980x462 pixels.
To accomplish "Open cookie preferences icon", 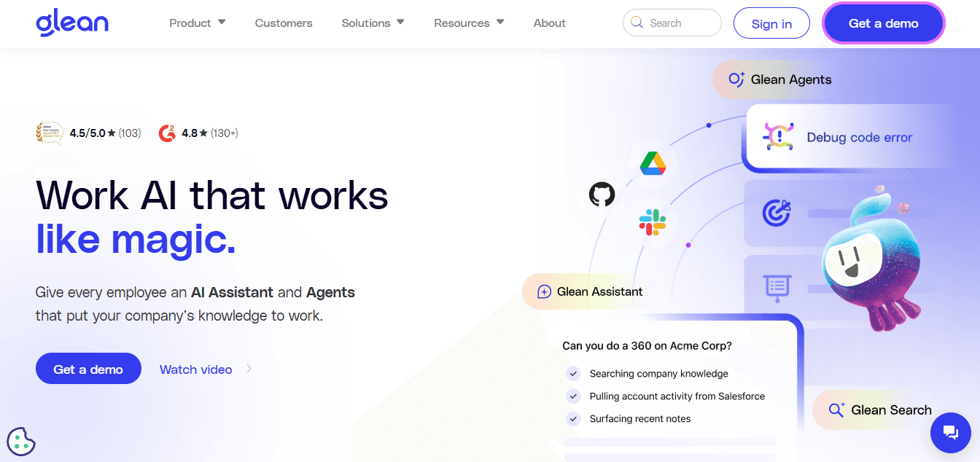I will [20, 441].
